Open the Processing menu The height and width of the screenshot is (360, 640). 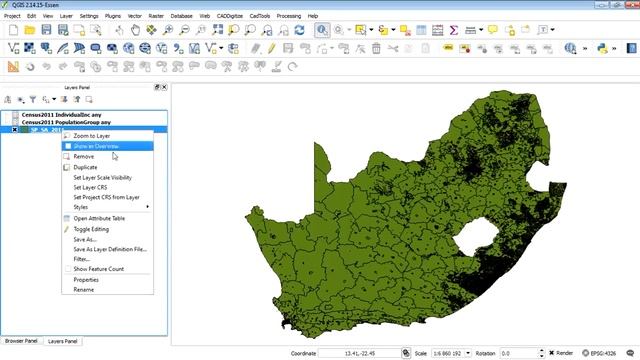pyautogui.click(x=289, y=16)
